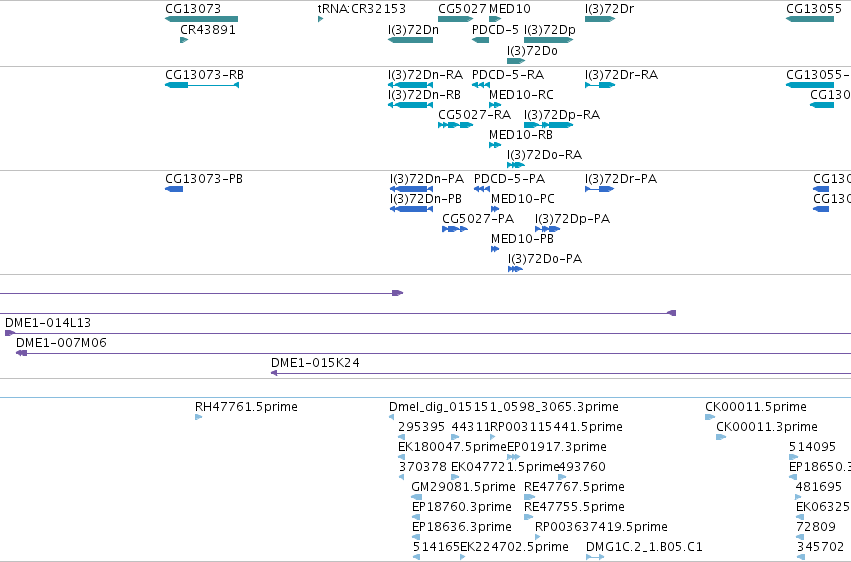Click the MED10-RC transcript label

click(521, 94)
